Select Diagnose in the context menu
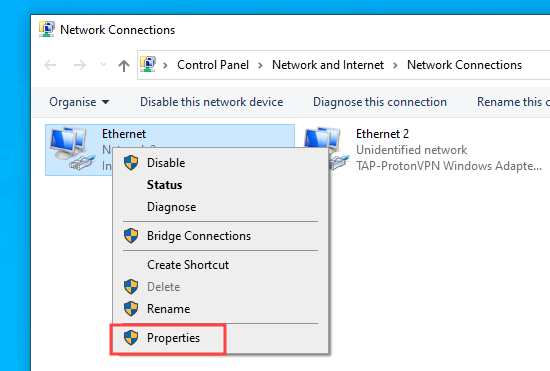 (172, 207)
